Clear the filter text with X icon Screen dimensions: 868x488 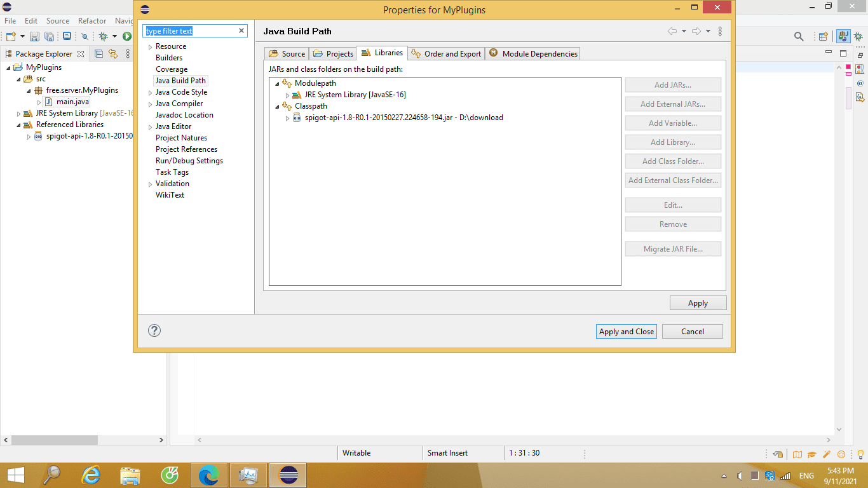(x=241, y=30)
